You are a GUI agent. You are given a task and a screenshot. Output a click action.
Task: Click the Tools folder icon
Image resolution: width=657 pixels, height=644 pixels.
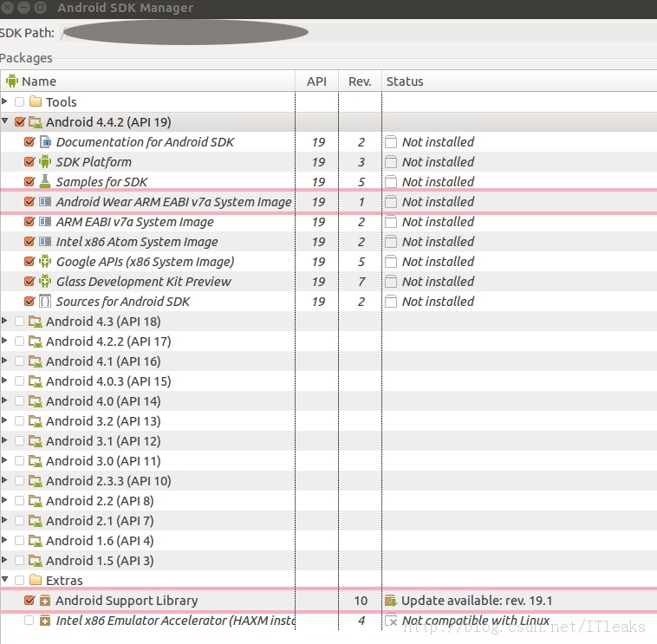pyautogui.click(x=36, y=101)
